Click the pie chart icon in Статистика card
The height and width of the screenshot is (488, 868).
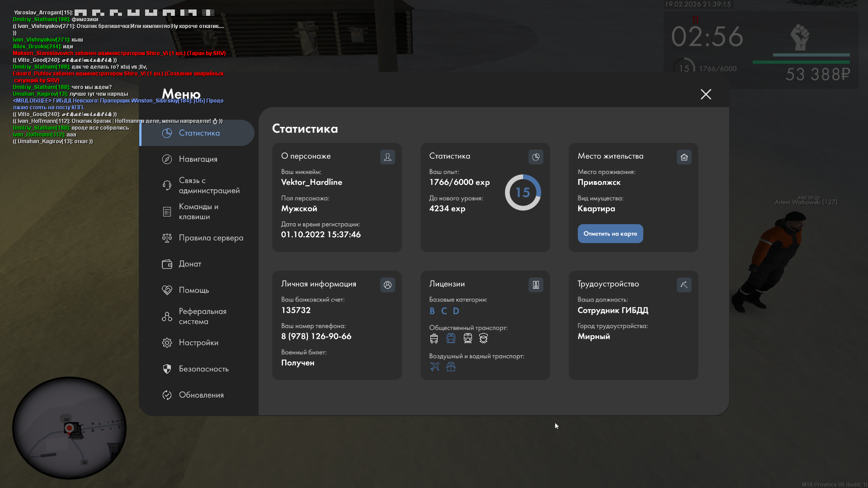pos(536,157)
